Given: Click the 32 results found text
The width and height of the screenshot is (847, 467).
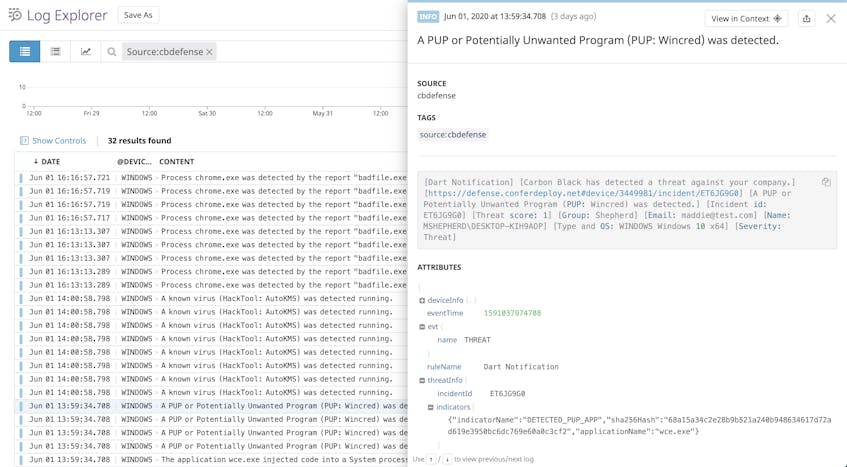Looking at the screenshot, I should (139, 140).
